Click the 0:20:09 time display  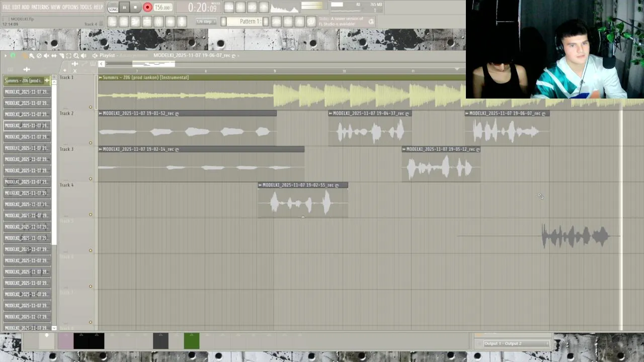click(203, 8)
